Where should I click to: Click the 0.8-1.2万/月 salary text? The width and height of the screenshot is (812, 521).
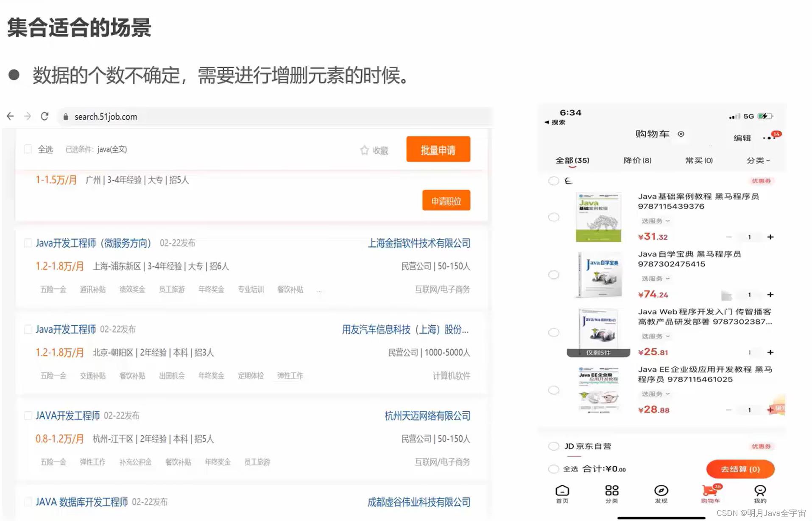click(x=59, y=439)
